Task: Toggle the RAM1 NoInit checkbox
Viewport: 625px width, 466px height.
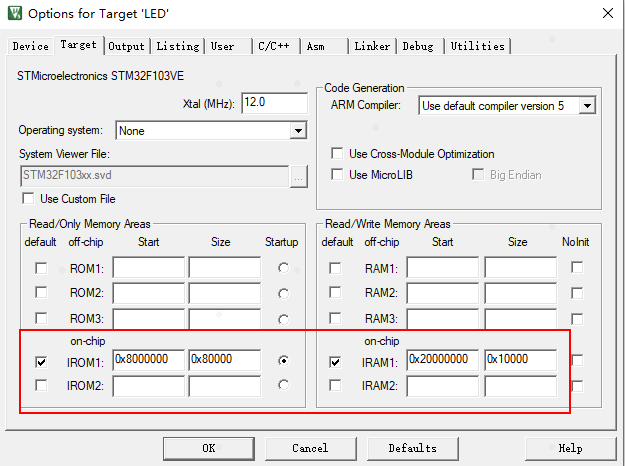Action: click(577, 267)
